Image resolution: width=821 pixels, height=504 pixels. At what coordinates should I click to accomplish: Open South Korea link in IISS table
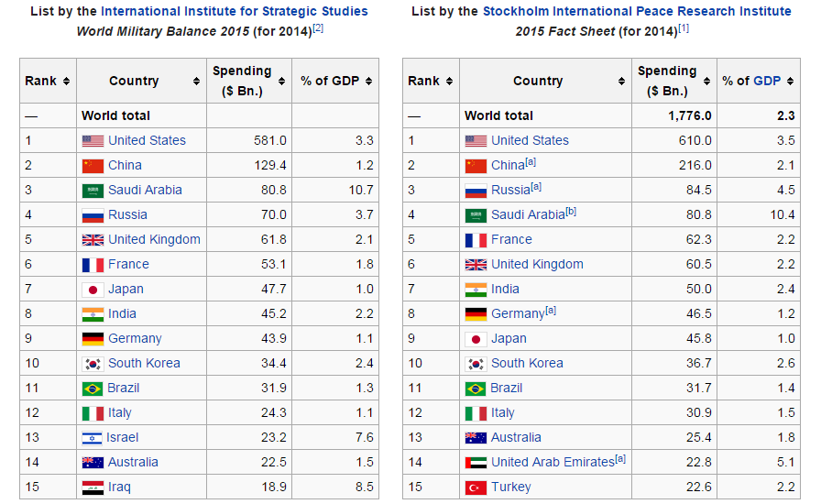coord(144,363)
